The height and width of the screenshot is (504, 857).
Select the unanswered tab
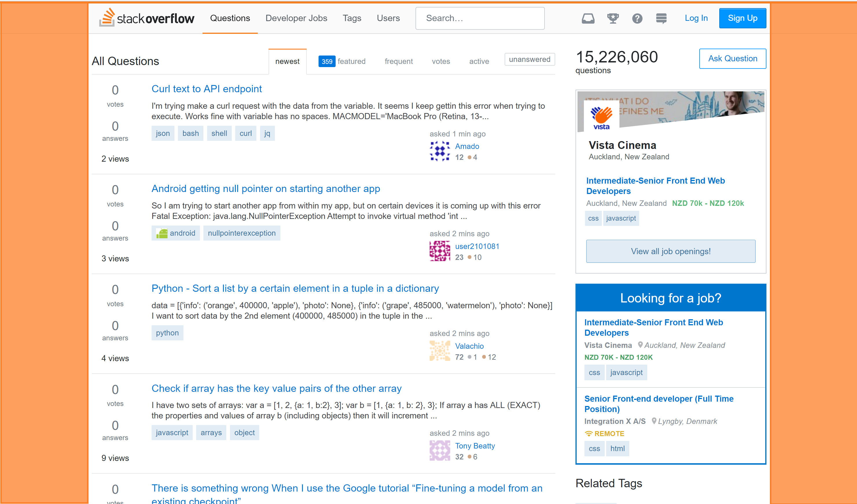coord(529,59)
